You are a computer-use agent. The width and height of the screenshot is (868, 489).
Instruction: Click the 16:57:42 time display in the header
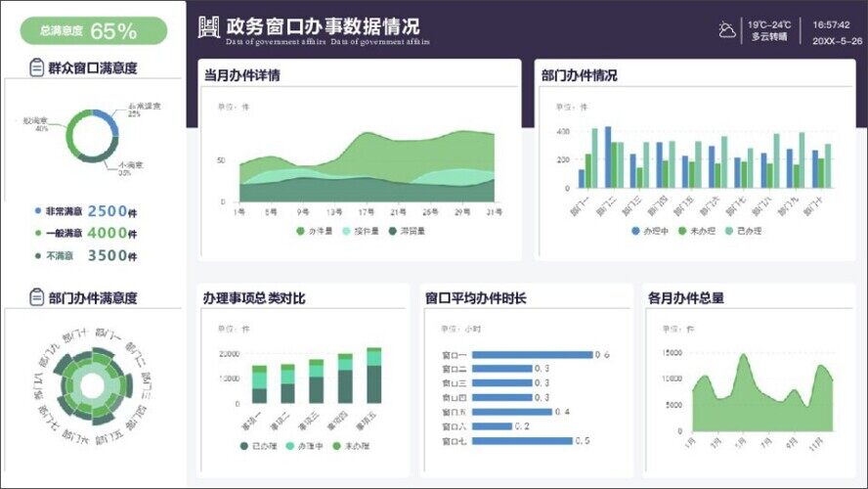831,24
